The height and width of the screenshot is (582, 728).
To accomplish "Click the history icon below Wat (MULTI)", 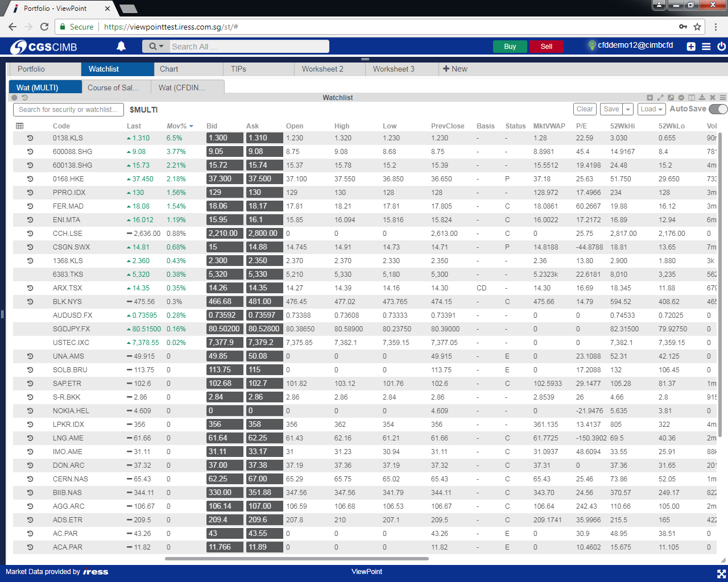I will click(24, 98).
